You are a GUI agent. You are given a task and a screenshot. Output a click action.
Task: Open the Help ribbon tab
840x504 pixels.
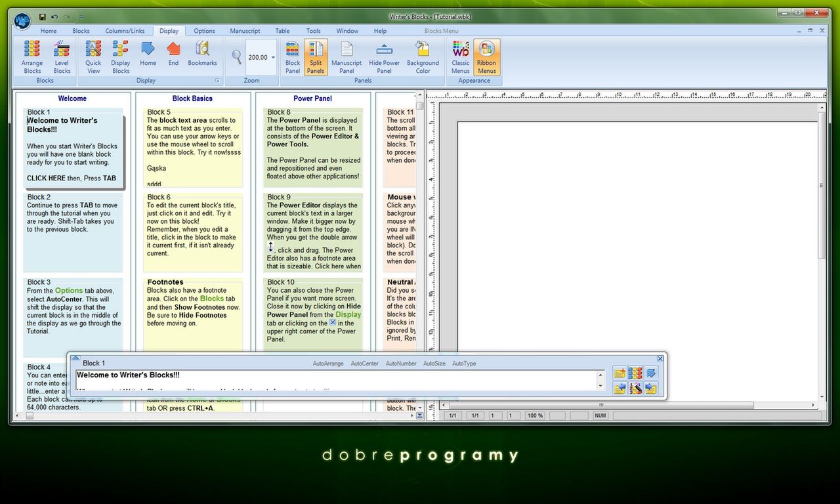coord(380,31)
